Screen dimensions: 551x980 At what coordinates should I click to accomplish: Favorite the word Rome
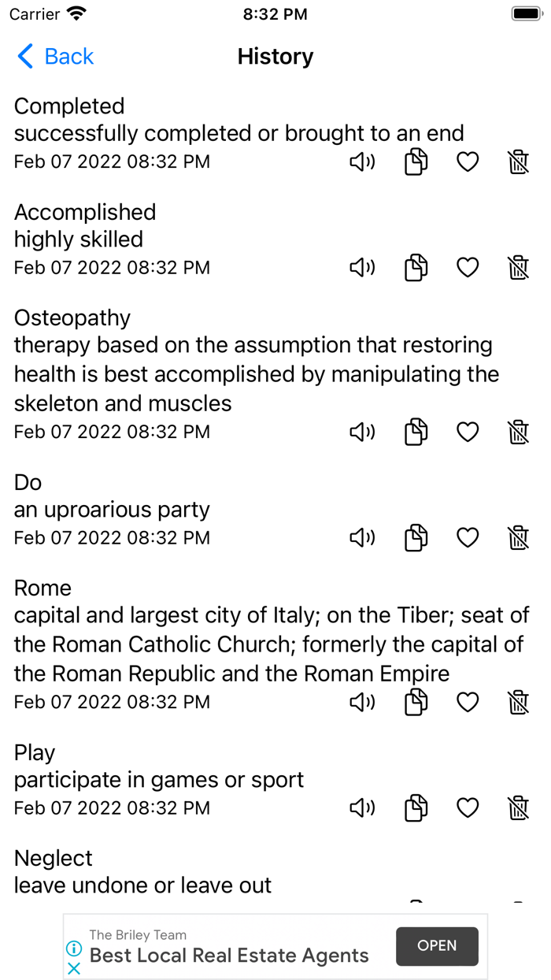click(467, 702)
